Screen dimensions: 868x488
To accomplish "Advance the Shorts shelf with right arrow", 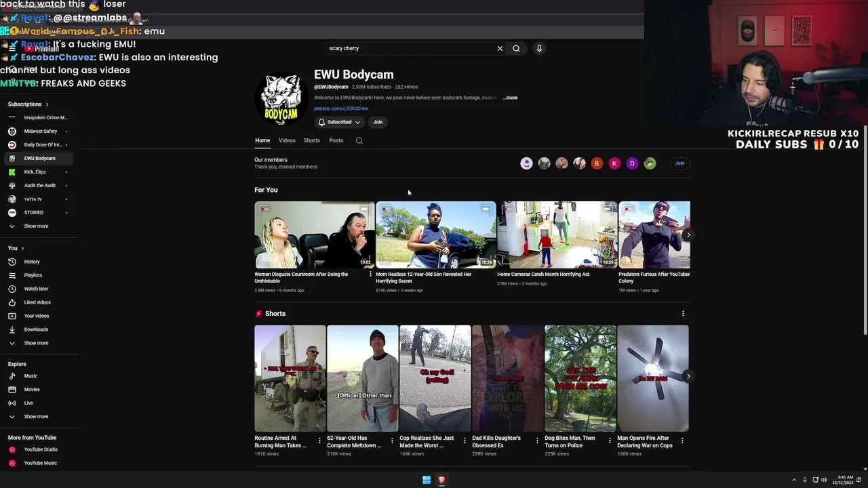I will [688, 376].
